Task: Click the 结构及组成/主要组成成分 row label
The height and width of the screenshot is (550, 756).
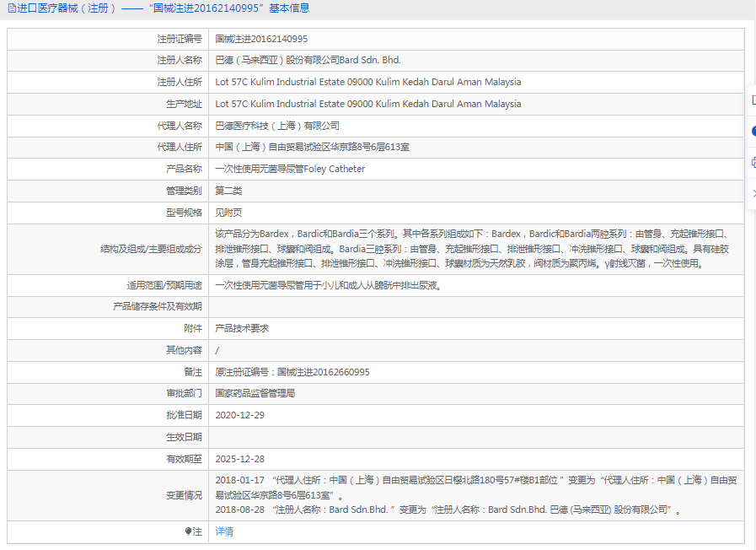Action: click(151, 249)
